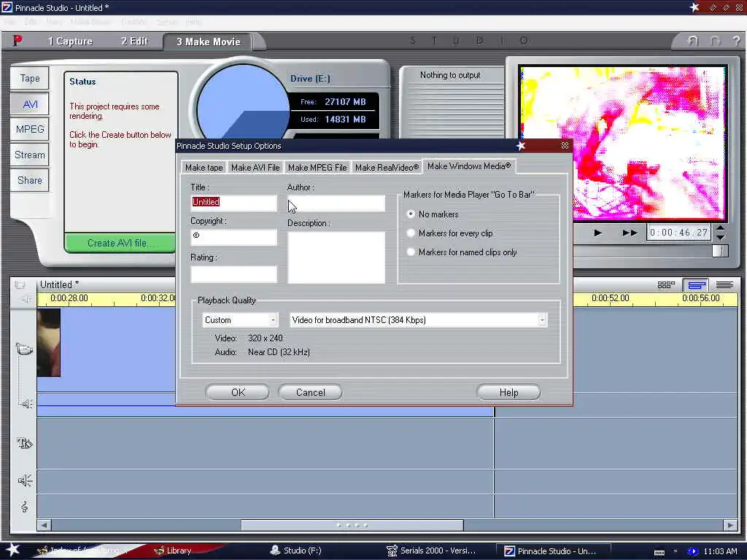
Task: Confirm the dialog with OK
Action: (x=238, y=392)
